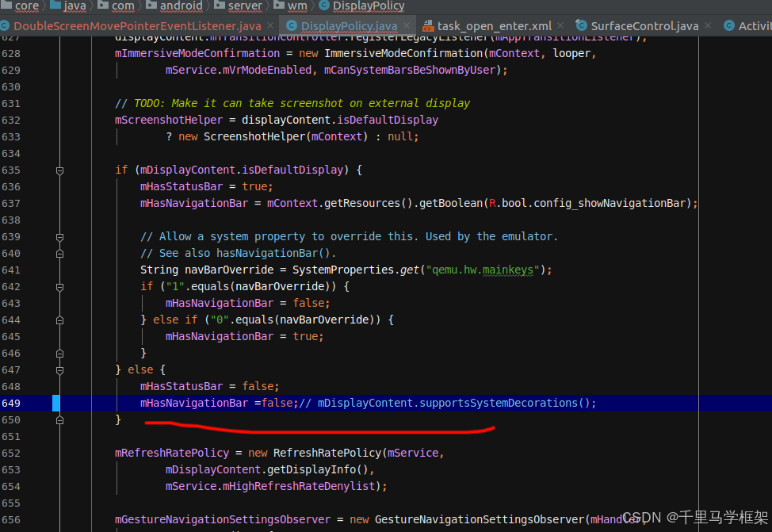
Task: Close the DisplayPolicy.java tab
Action: (x=406, y=25)
